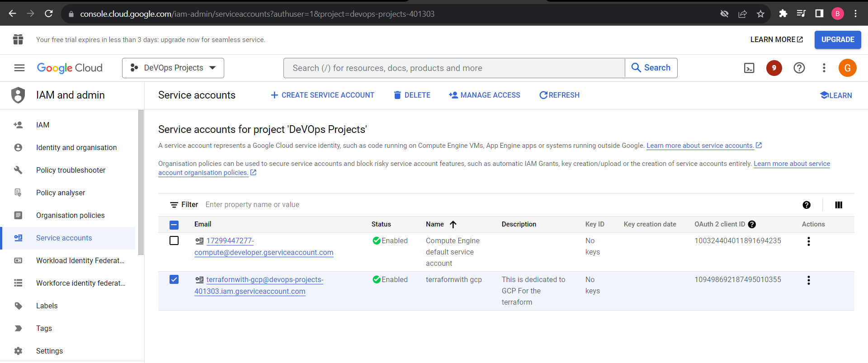Click the blue Upgrade button

[837, 40]
